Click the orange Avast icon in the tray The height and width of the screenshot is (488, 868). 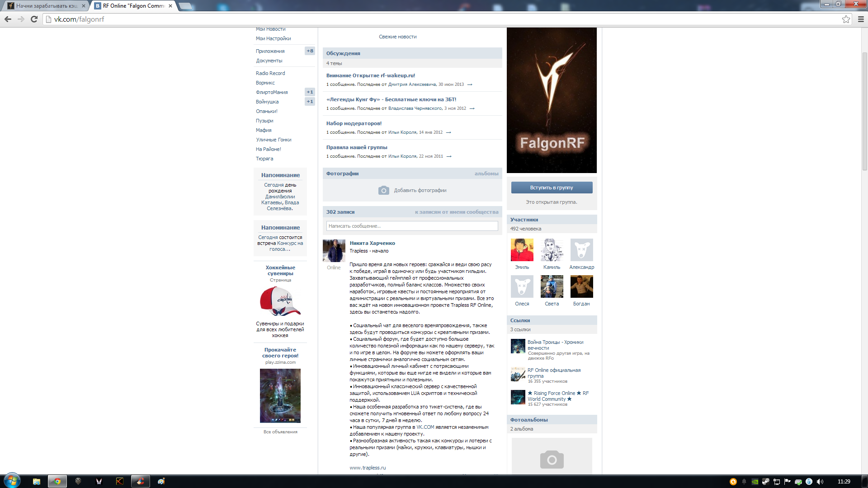(733, 482)
